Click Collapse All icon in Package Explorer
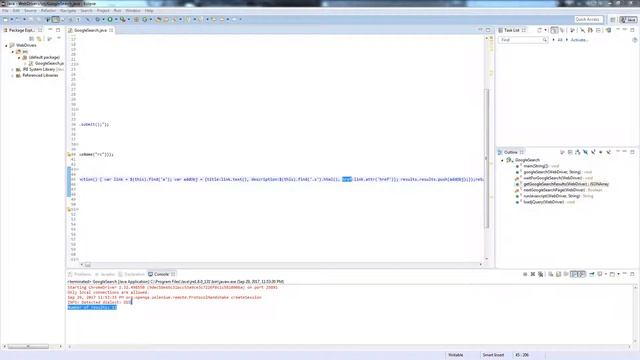 pos(31,39)
